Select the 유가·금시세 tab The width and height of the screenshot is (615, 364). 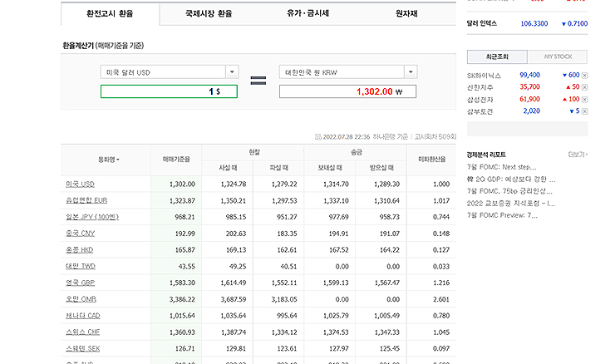pos(307,14)
